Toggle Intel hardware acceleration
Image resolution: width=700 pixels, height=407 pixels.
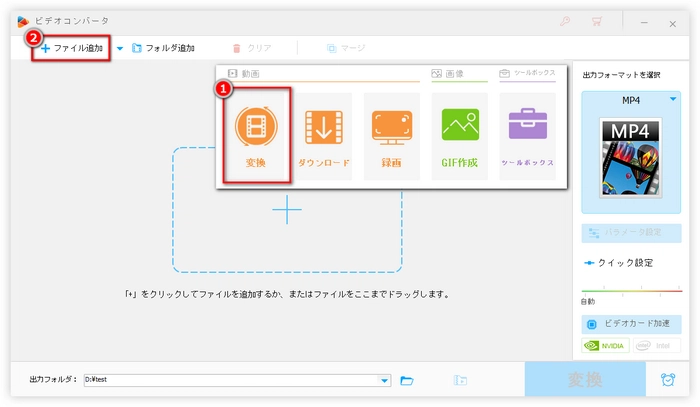[x=655, y=346]
